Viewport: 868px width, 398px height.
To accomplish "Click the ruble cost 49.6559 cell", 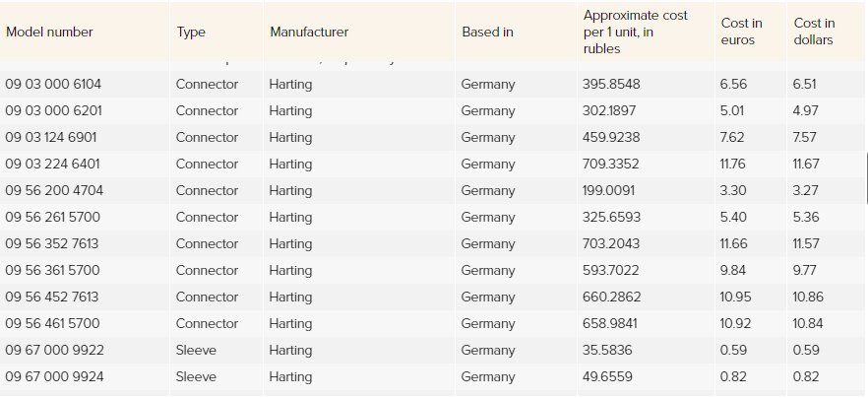I will [606, 377].
